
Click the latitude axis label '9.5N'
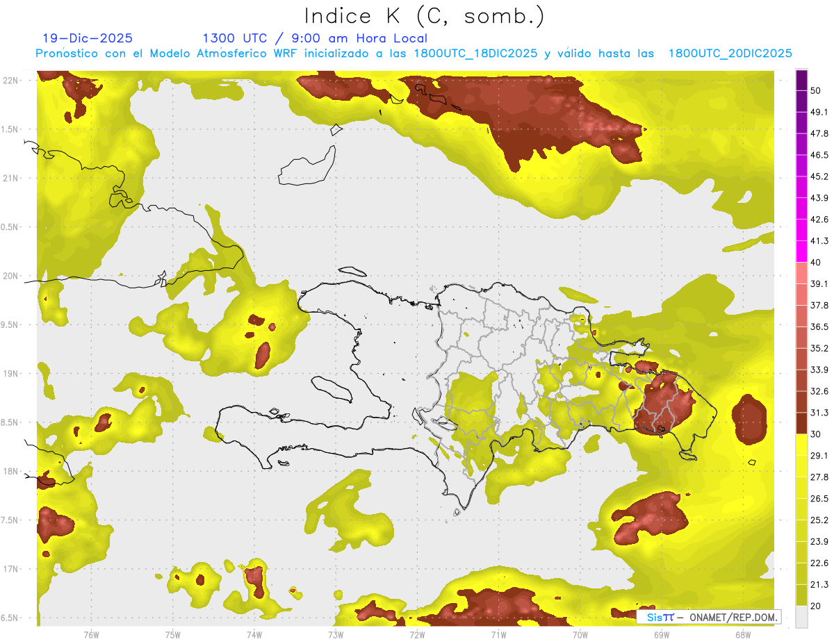pos(10,325)
